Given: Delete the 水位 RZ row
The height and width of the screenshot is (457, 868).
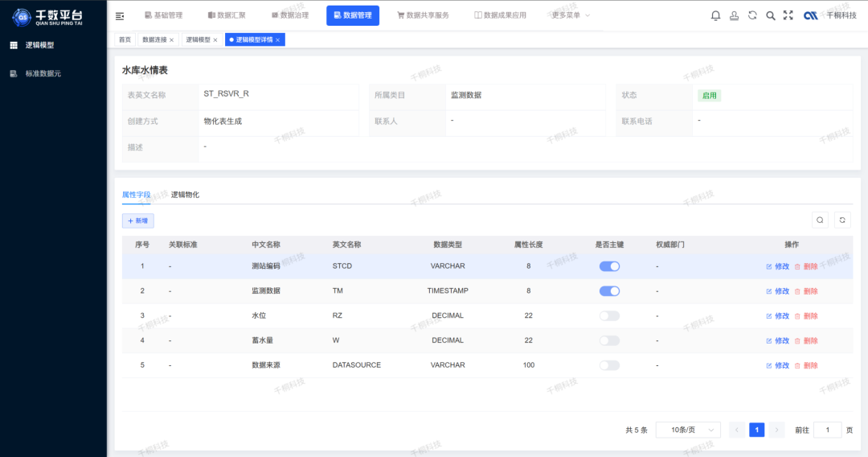Looking at the screenshot, I should [807, 316].
